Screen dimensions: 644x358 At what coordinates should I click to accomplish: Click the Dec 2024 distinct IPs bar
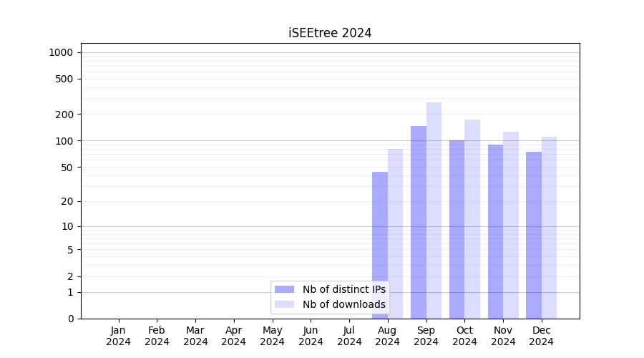534,235
